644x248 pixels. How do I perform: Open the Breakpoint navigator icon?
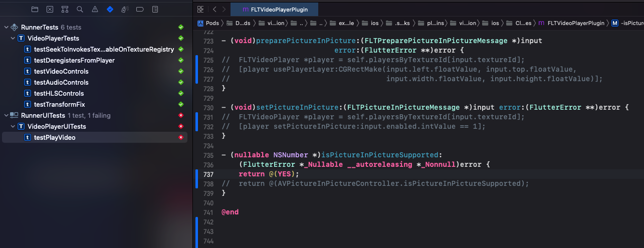(x=140, y=10)
